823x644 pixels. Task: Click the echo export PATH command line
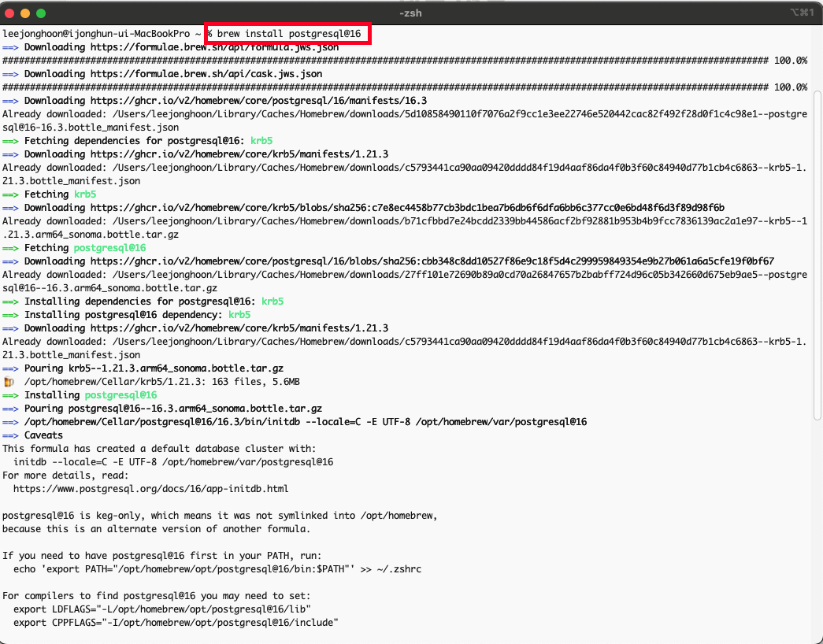[x=217, y=569]
